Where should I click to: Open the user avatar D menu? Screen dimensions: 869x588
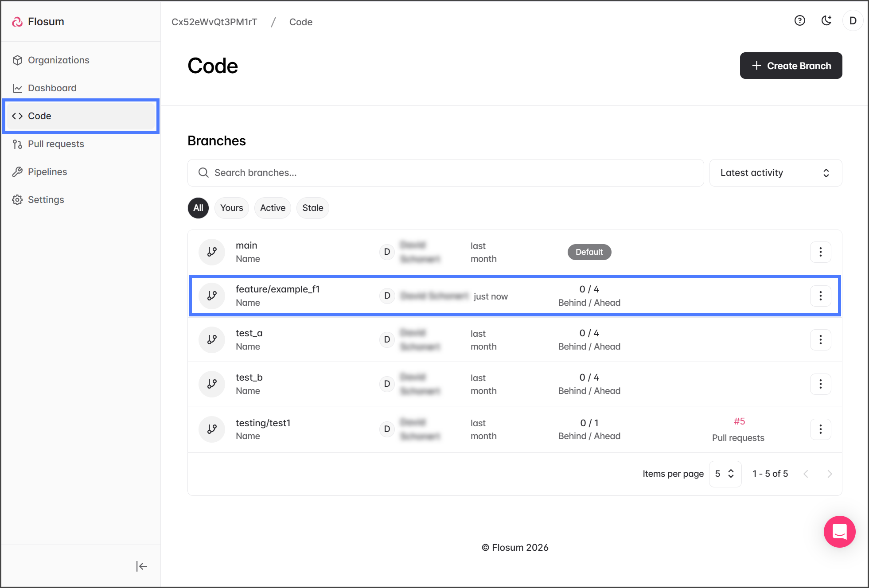[x=853, y=21]
